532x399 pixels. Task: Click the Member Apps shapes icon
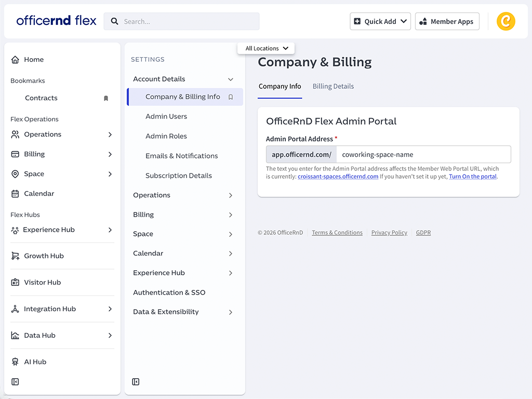click(x=423, y=21)
